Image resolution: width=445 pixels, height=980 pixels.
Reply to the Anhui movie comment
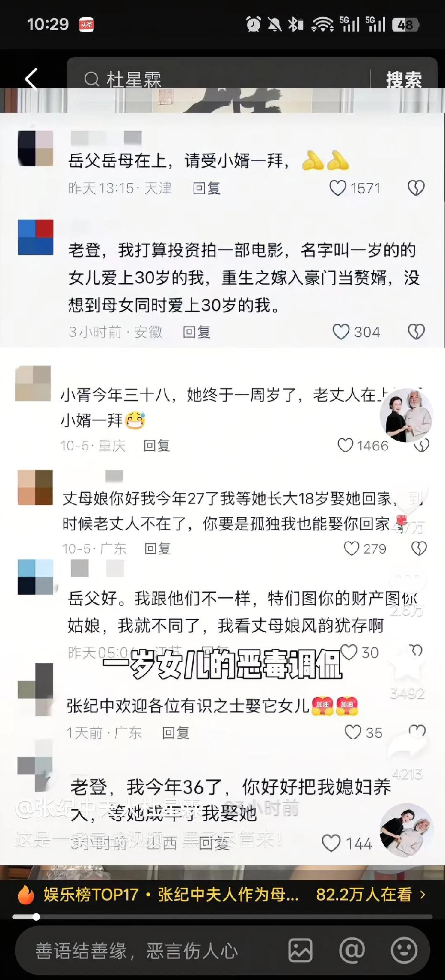(197, 332)
